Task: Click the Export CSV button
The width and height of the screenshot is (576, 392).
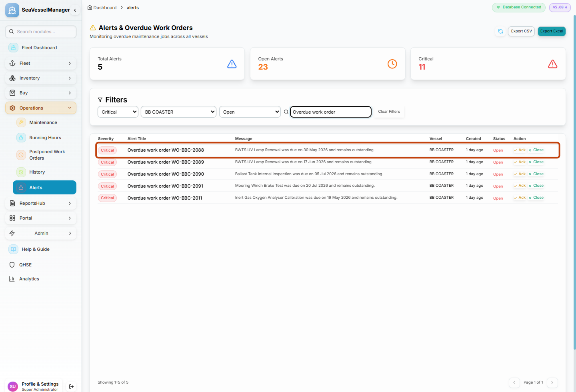Action: point(521,31)
